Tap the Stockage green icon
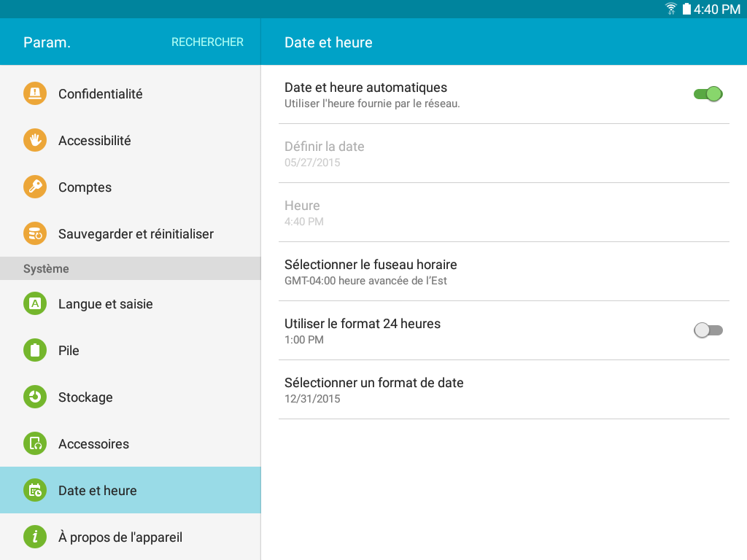Viewport: 747px width, 560px height. (35, 397)
